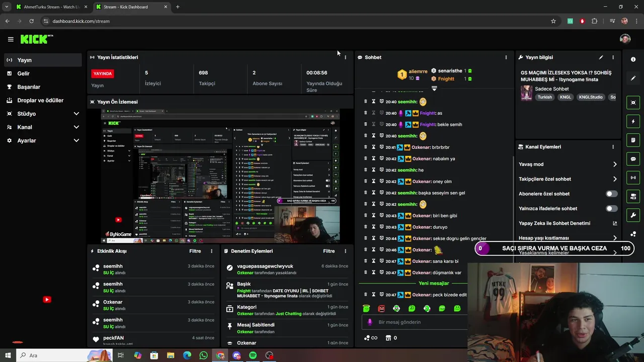Open Başarılar in the sidebar
The image size is (644, 362).
click(43, 87)
